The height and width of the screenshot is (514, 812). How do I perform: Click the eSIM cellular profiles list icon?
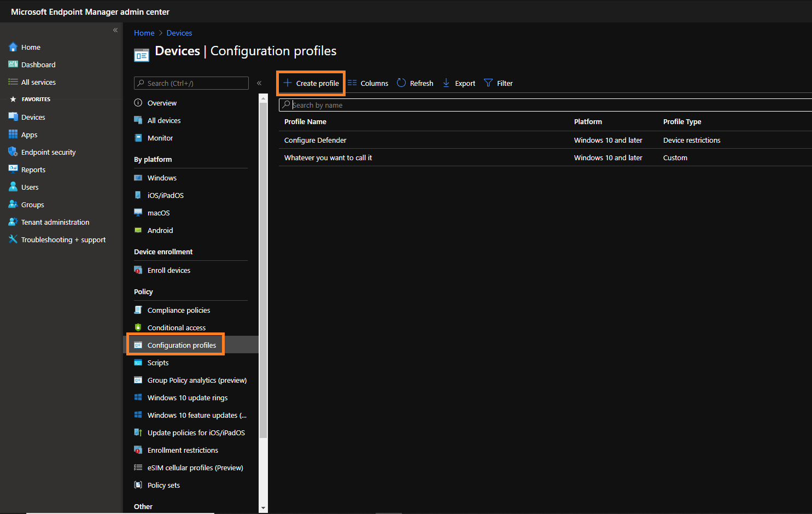pos(138,468)
